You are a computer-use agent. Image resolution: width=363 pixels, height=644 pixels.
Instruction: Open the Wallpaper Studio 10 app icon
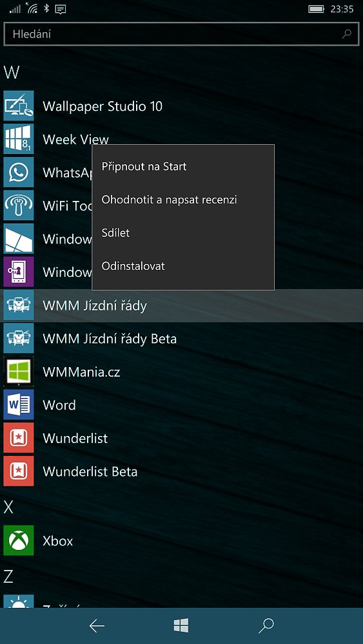(19, 106)
